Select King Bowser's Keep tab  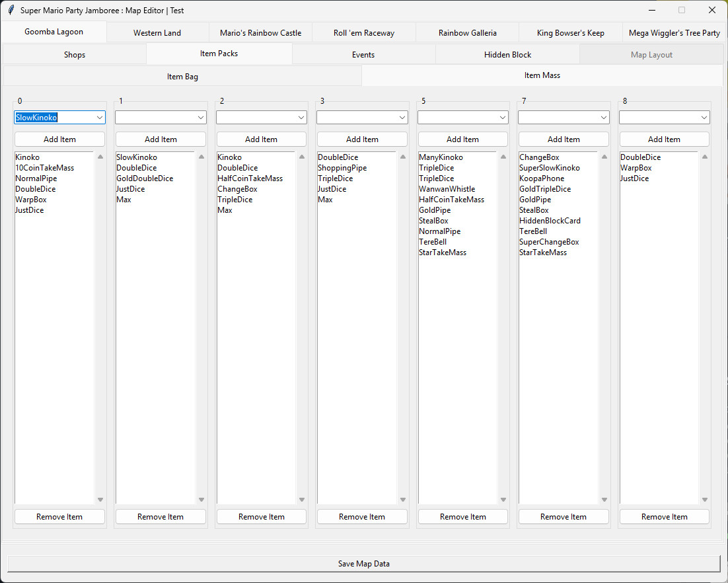570,33
